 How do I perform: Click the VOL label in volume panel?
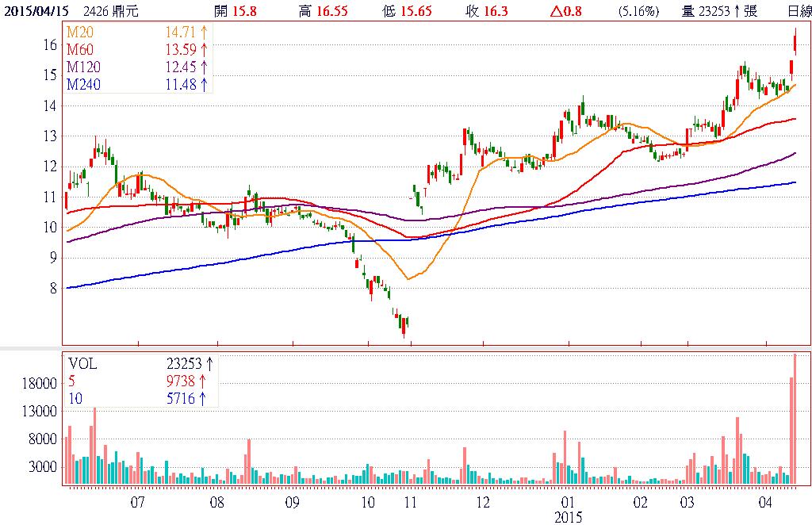(82, 364)
